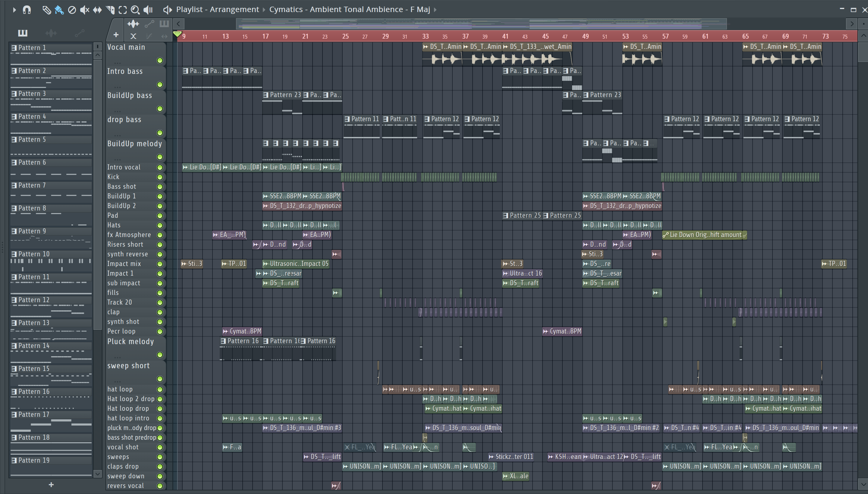Expand arrow after F Maj breadcrumb
This screenshot has height=494, width=868.
point(435,10)
